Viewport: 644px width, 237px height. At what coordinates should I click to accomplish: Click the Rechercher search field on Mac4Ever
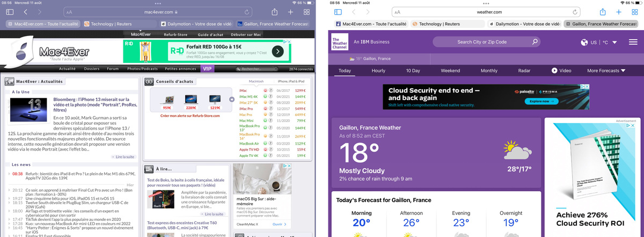pos(257,69)
